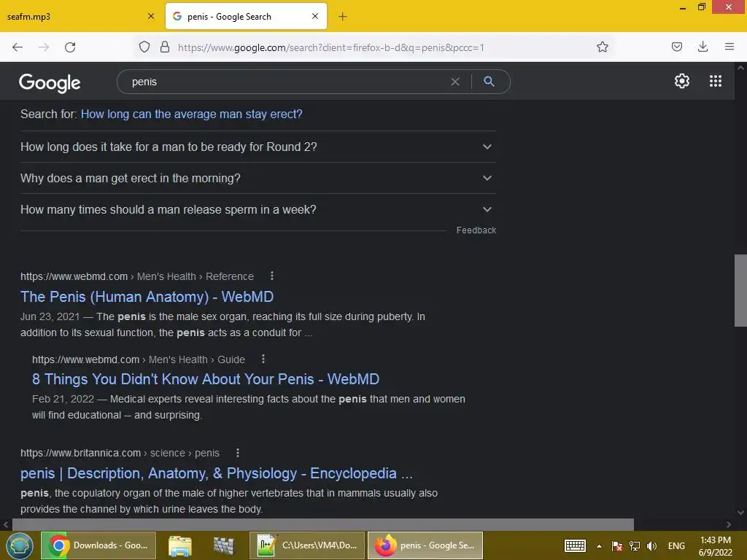Clear the search box with X
The width and height of the screenshot is (747, 560).
click(455, 82)
